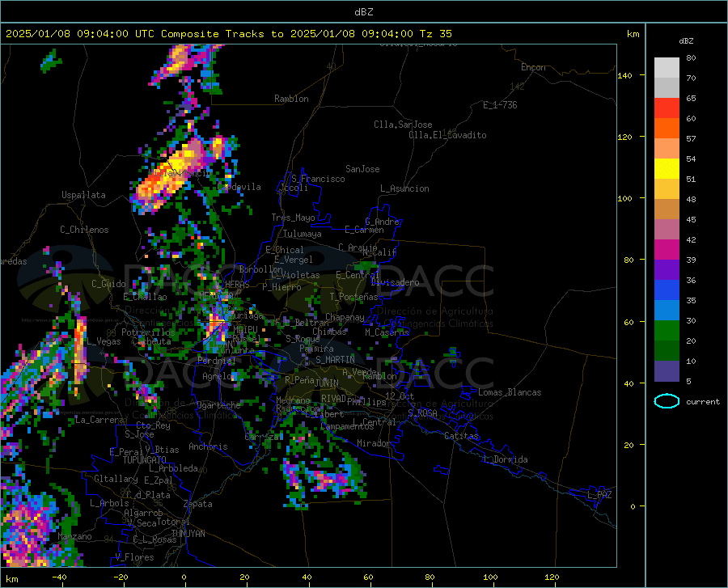Click the cyan 'current' ellipse legend icon

[x=667, y=401]
